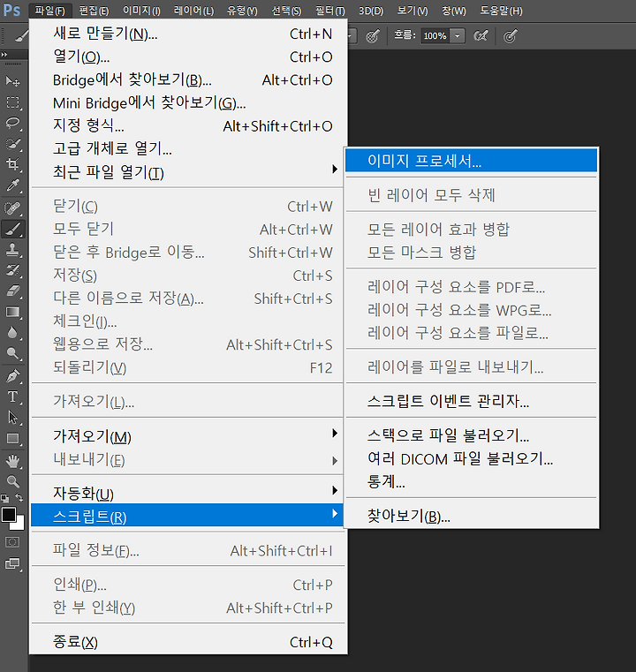The height and width of the screenshot is (672, 636).
Task: Select the Quick Selection tool
Action: pyautogui.click(x=13, y=144)
